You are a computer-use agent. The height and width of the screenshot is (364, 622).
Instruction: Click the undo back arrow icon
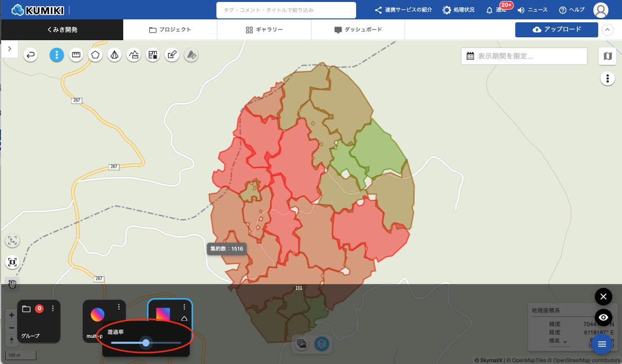tap(31, 55)
